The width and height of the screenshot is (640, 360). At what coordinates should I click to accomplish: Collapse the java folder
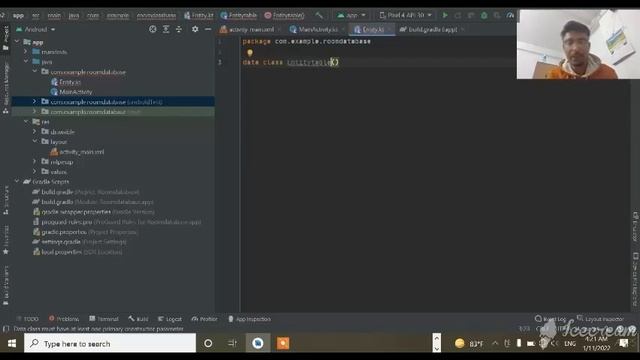pos(26,62)
